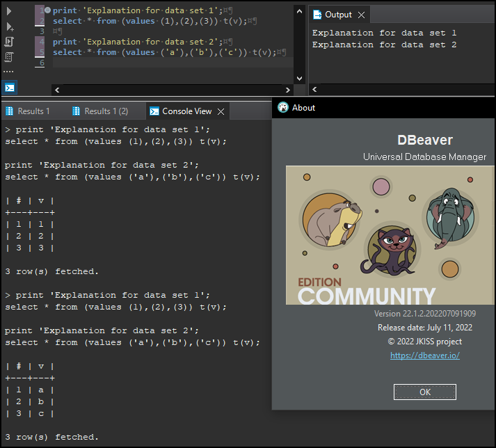Click line number 3 in editor gutter
Image resolution: width=496 pixels, height=448 pixels.
click(42, 31)
